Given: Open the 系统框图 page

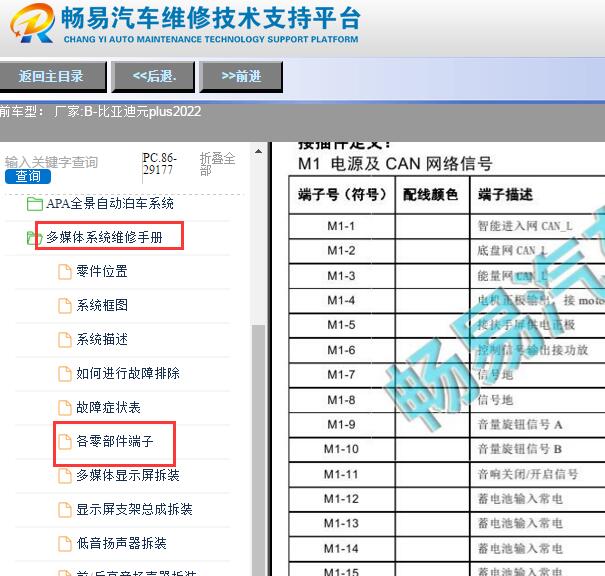Looking at the screenshot, I should pos(102,305).
